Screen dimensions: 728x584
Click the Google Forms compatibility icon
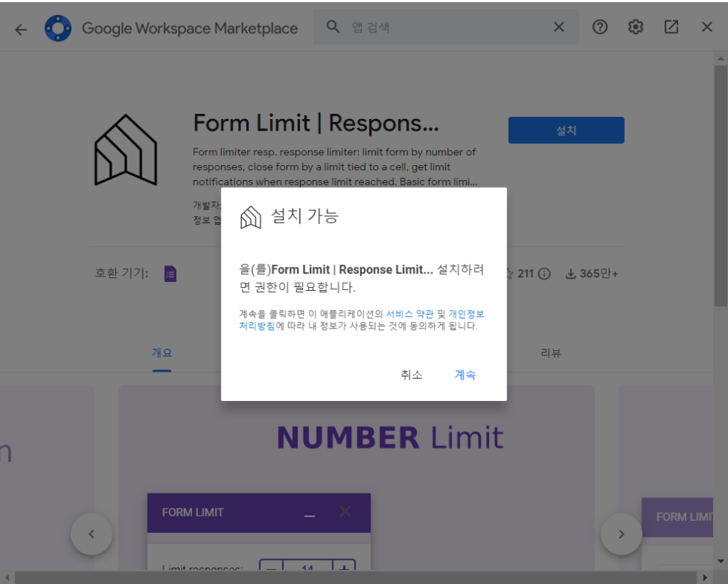[170, 274]
